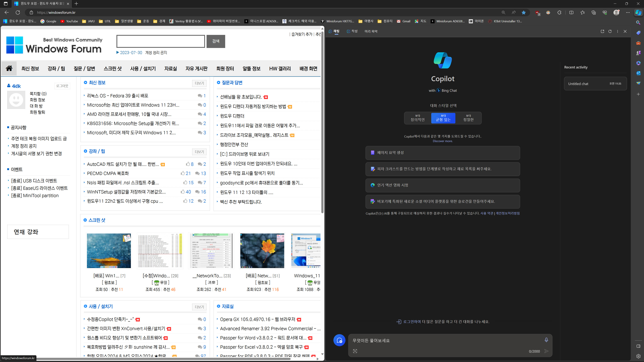
Task: Open Copilot panel more options dots
Action: coord(617,31)
